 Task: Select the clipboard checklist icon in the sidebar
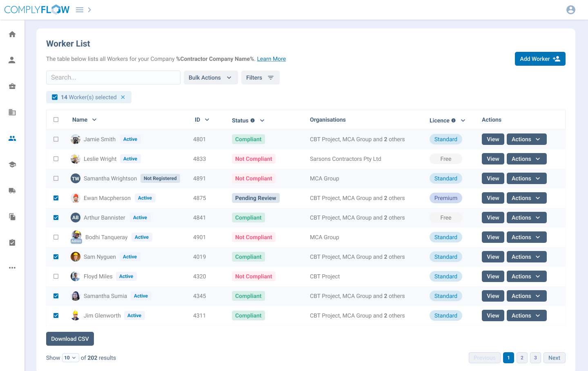(12, 242)
